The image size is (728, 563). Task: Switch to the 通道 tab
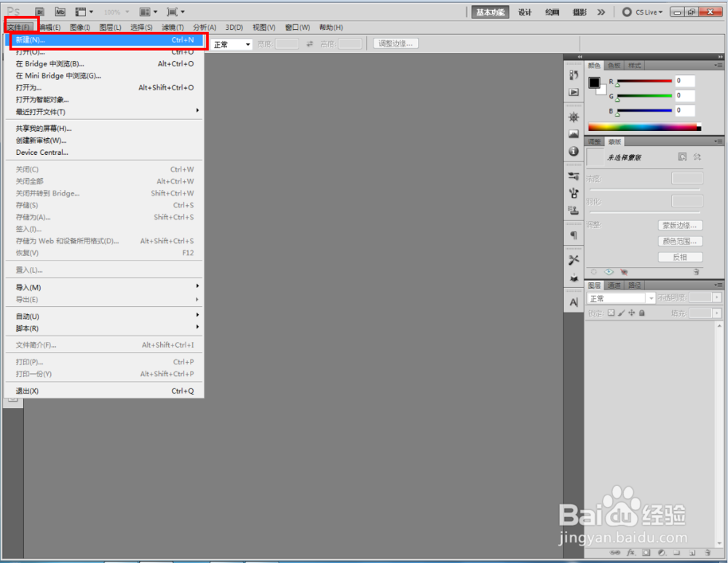614,285
